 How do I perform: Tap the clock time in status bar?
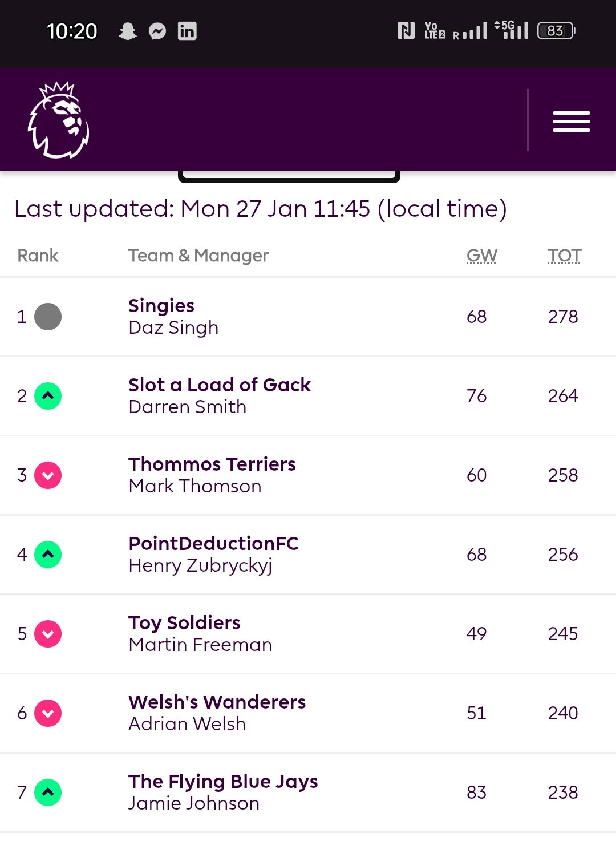pyautogui.click(x=72, y=31)
